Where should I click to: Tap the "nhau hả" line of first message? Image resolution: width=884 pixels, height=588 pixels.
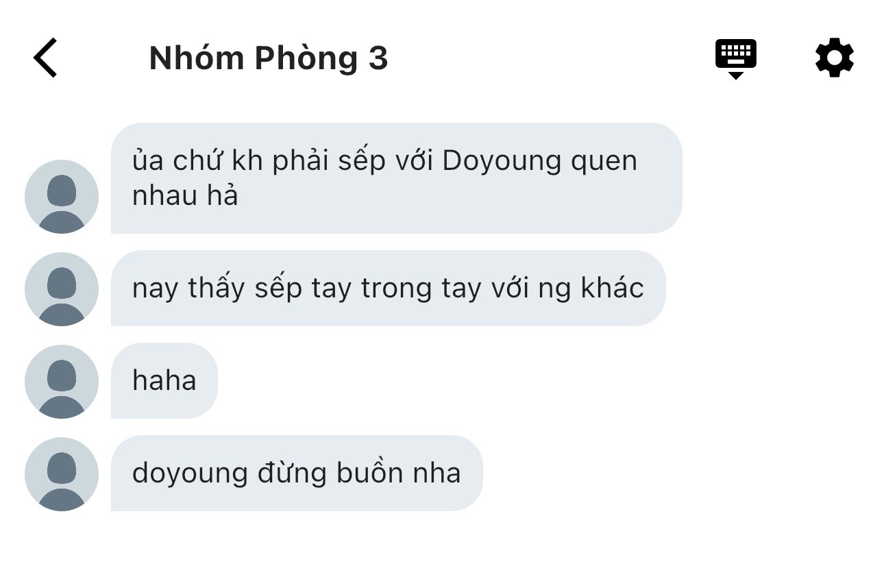pyautogui.click(x=185, y=197)
